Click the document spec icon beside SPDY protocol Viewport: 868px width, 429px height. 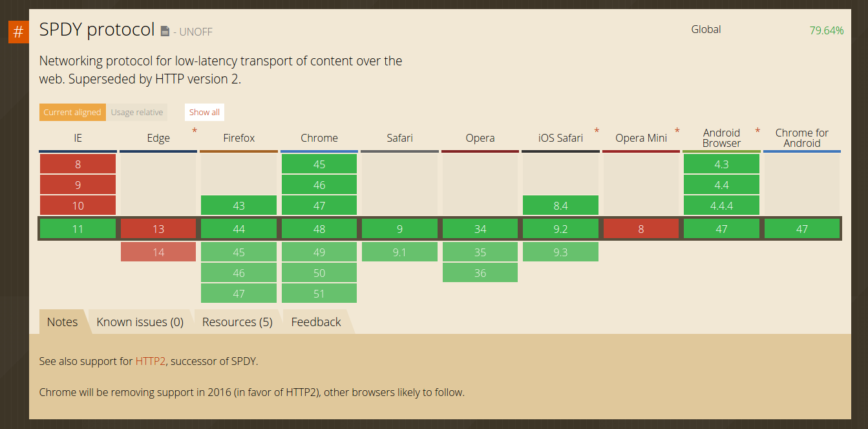pos(165,31)
